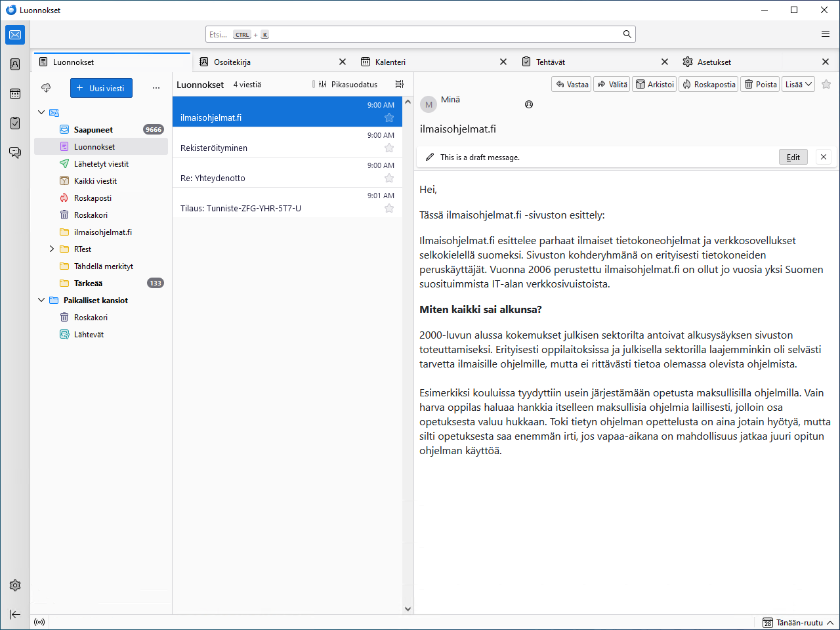The image size is (840, 630).
Task: Select the Tähdellä merkityt folder
Action: [x=101, y=266]
